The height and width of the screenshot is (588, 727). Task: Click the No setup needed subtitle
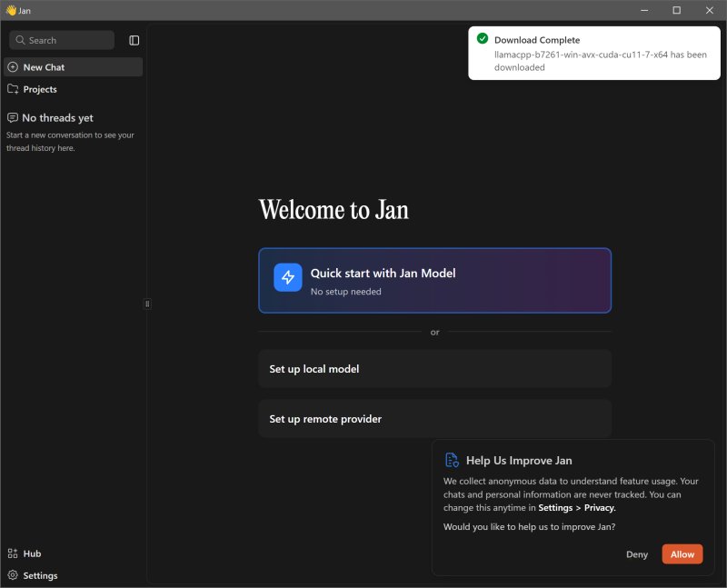(346, 292)
